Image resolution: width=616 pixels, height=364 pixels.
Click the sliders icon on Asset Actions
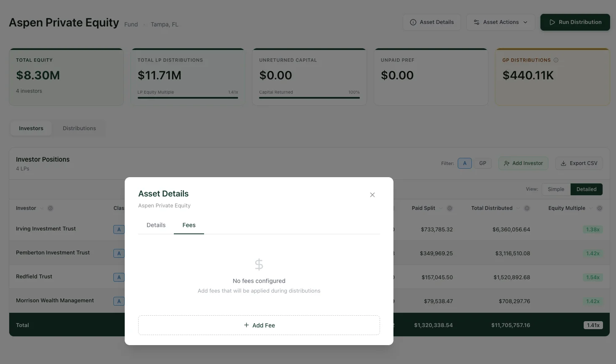(476, 22)
